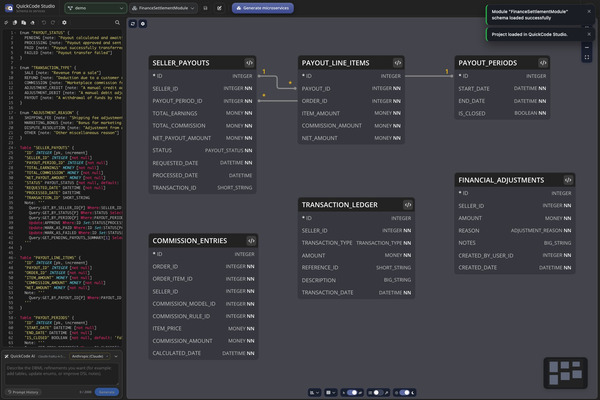Open Anthropic (Claude) provider dropdown
The height and width of the screenshot is (400, 600).
(x=90, y=356)
